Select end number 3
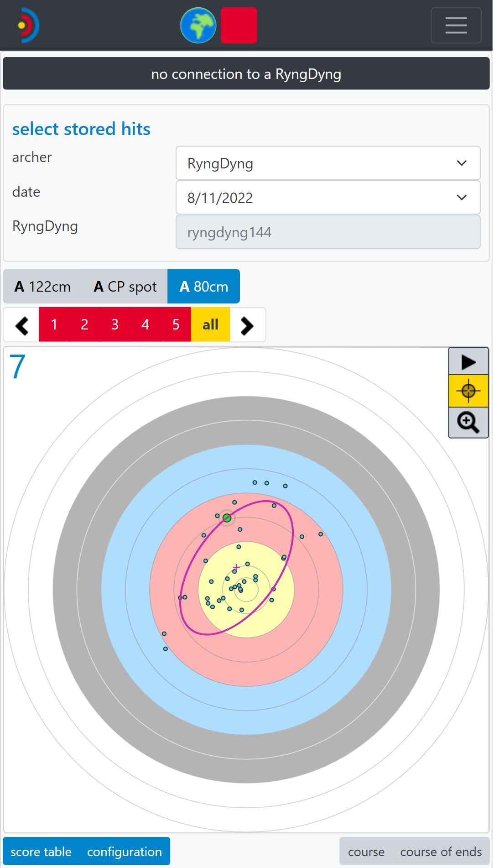494x868 pixels. click(x=115, y=325)
